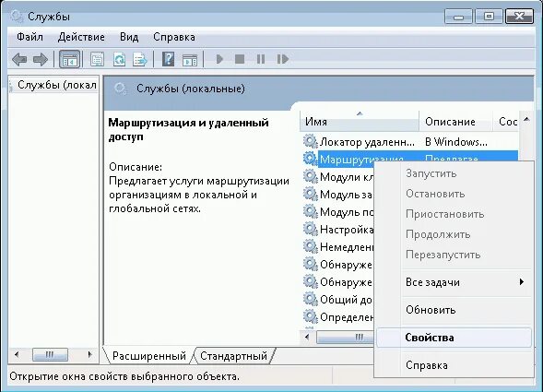This screenshot has height=392, width=543.
Task: Sort by the Имя column header
Action: click(x=360, y=122)
